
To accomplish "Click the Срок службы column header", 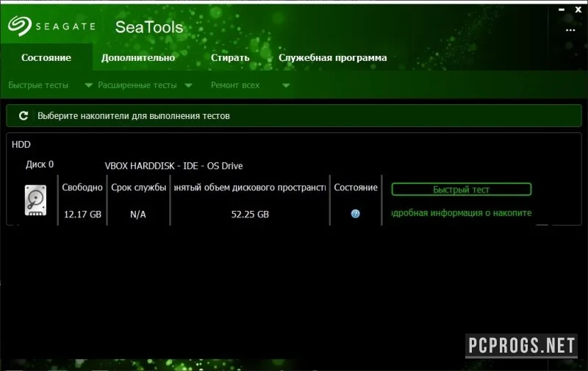I will click(x=138, y=187).
